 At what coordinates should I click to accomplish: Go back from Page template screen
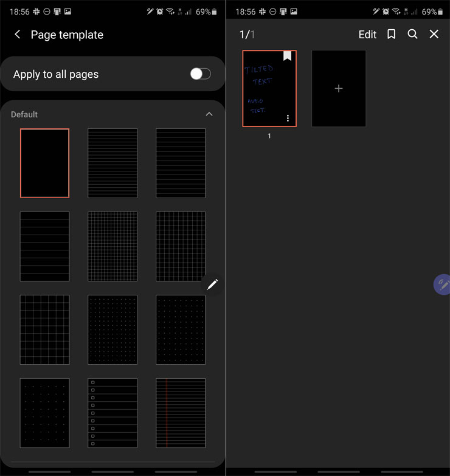(x=18, y=35)
